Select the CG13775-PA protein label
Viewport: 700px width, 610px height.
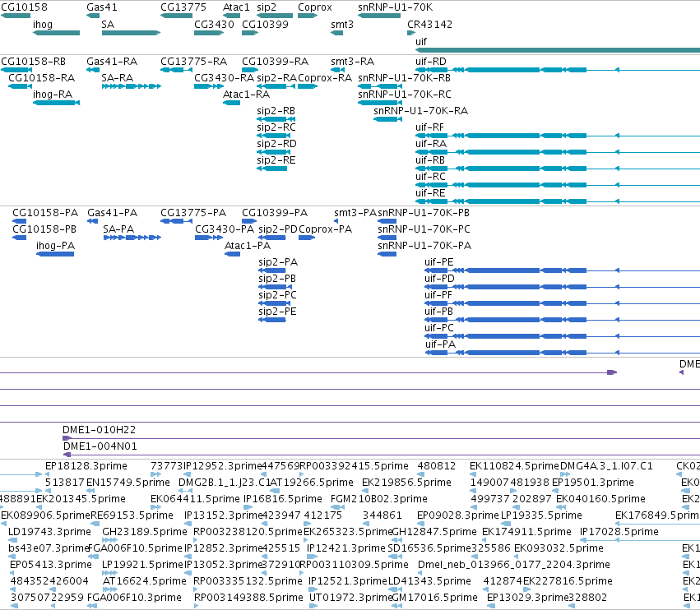coord(193,213)
